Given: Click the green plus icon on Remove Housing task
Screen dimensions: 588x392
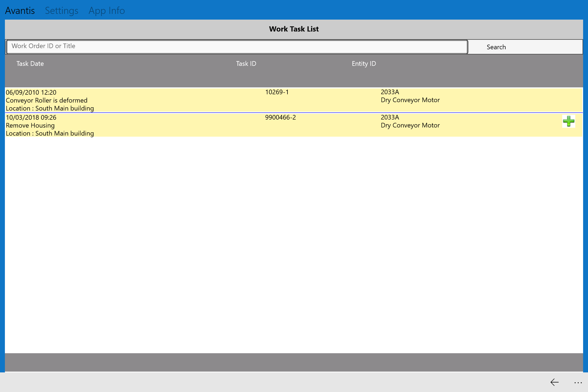Looking at the screenshot, I should (x=568, y=121).
